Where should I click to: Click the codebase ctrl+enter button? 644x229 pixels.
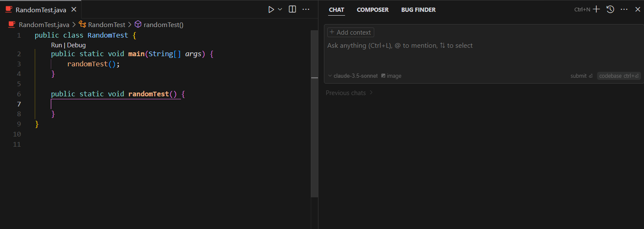click(x=619, y=76)
